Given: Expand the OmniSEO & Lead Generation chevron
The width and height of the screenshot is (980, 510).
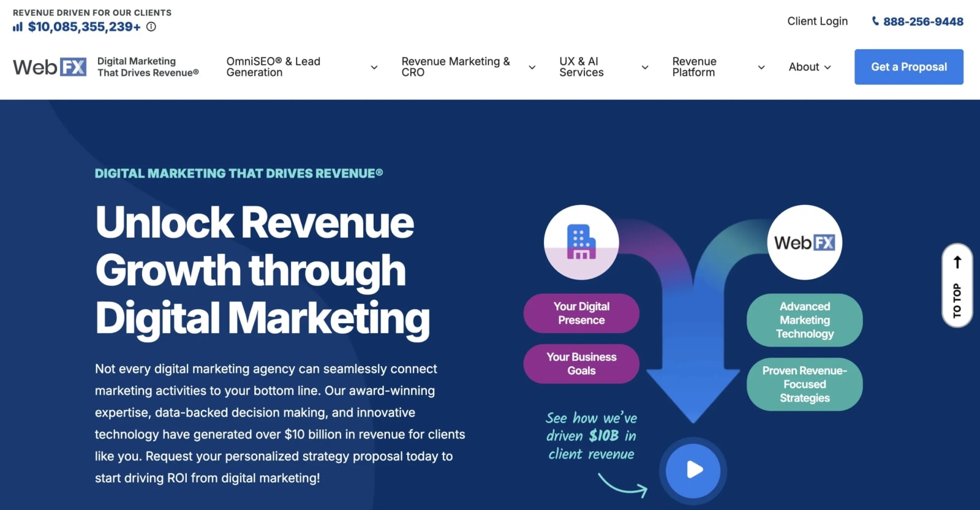Looking at the screenshot, I should tap(374, 67).
